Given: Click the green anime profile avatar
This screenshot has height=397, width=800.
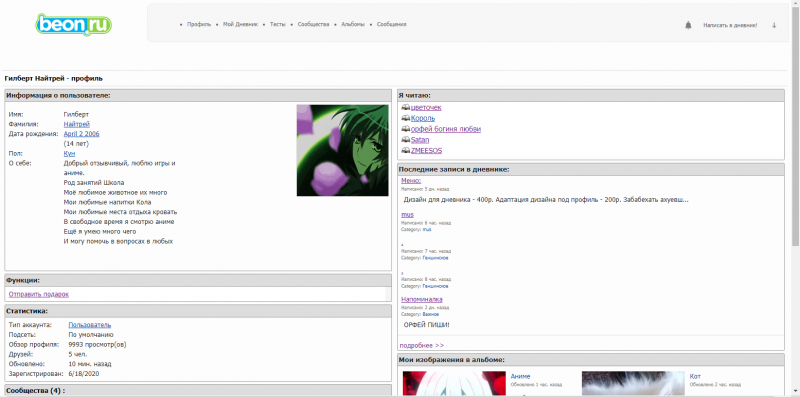Looking at the screenshot, I should point(342,151).
